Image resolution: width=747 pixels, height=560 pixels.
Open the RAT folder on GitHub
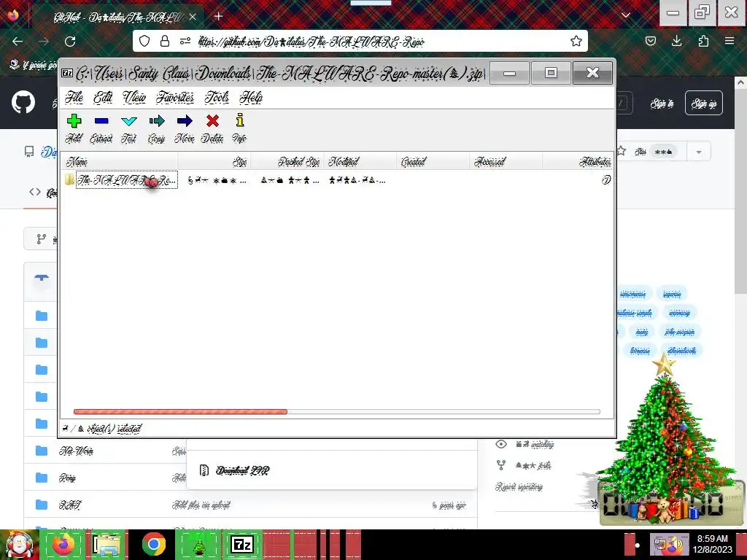click(x=70, y=505)
